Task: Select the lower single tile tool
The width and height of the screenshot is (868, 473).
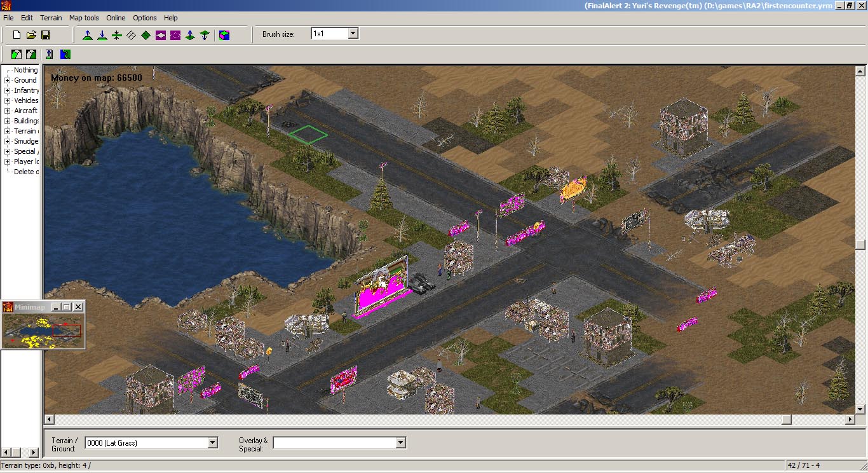Action: pos(204,35)
